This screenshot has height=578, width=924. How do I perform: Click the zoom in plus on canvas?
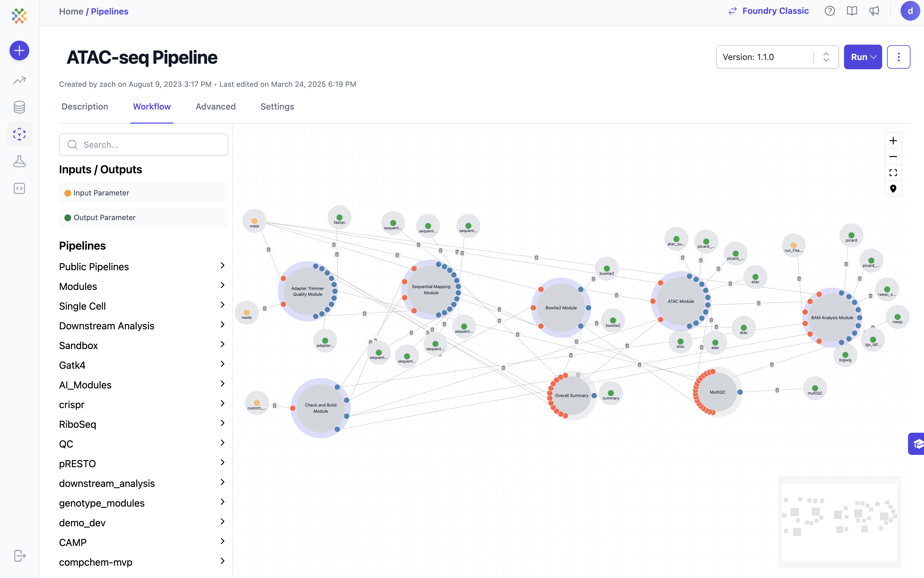coord(893,141)
